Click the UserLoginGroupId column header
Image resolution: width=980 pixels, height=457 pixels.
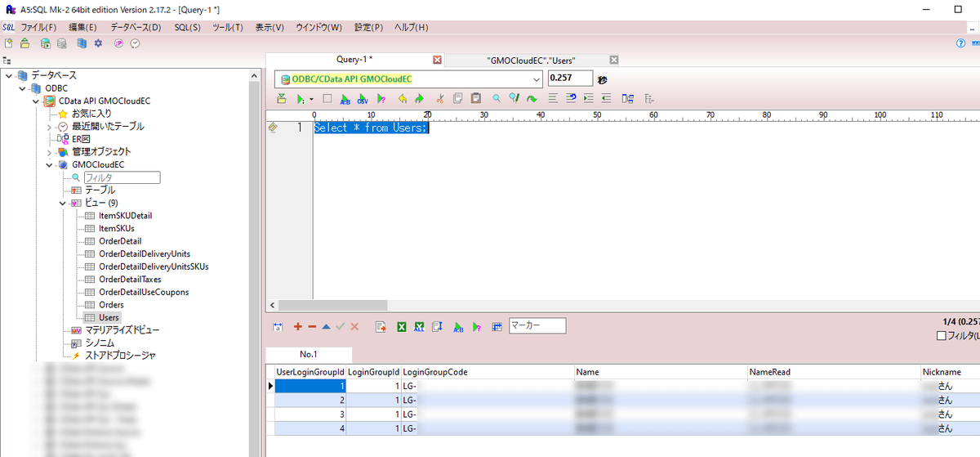click(x=310, y=372)
